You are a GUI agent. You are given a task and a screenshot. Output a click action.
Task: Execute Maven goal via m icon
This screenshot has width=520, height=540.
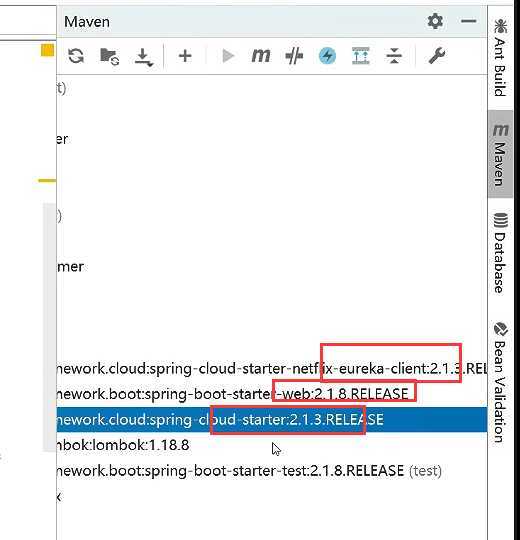pos(261,55)
